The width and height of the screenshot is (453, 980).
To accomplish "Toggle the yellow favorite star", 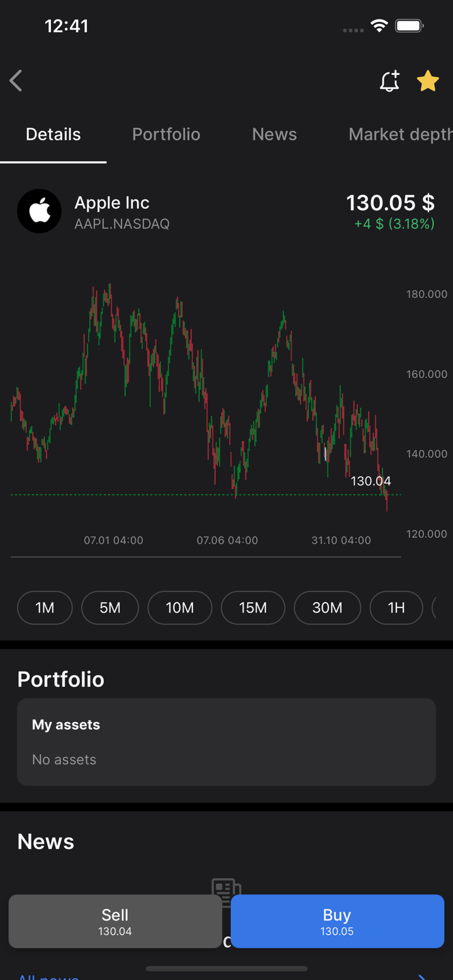I will pos(428,81).
